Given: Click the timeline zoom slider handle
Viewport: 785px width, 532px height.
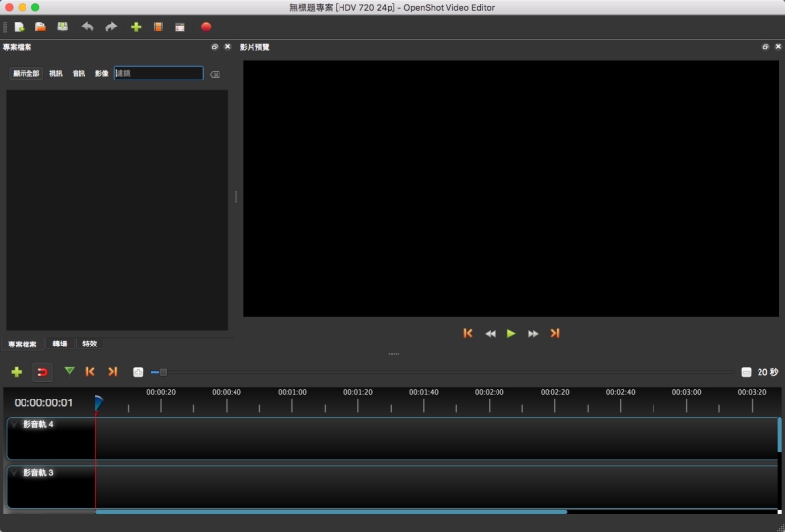Looking at the screenshot, I should click(x=163, y=372).
